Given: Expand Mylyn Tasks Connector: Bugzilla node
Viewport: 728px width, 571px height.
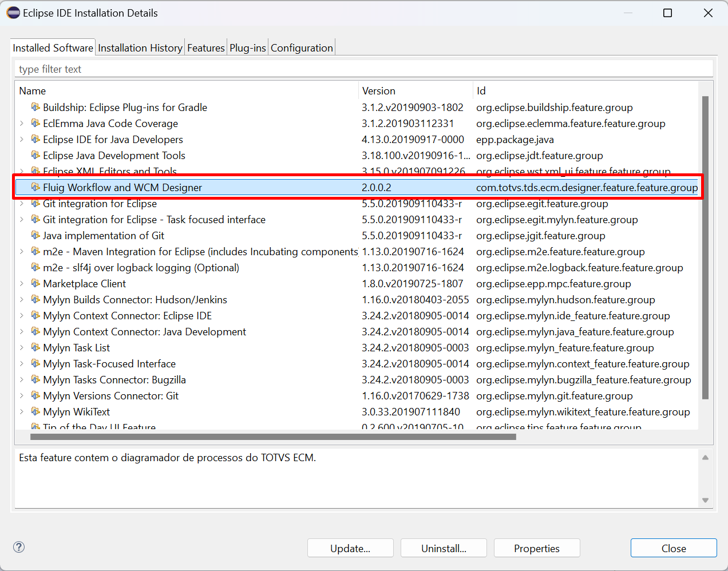Looking at the screenshot, I should (x=22, y=379).
